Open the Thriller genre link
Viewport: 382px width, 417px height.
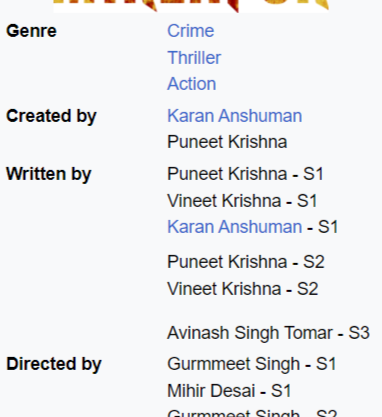point(194,58)
